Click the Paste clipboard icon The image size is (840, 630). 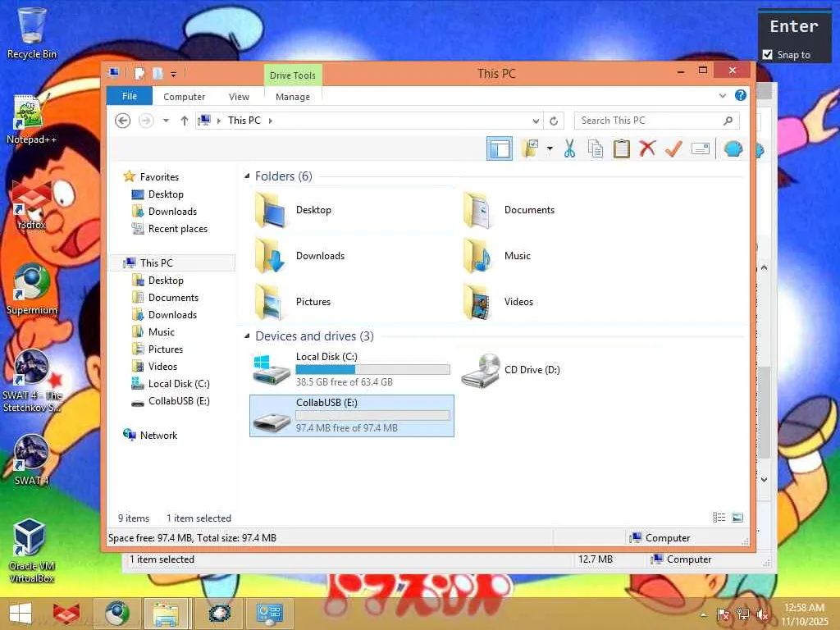click(x=622, y=148)
